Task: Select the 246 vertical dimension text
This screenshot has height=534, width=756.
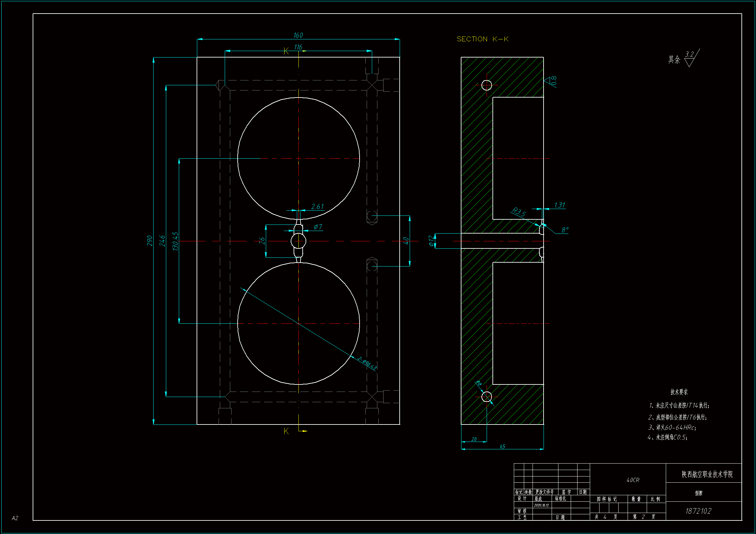Action: pos(162,241)
